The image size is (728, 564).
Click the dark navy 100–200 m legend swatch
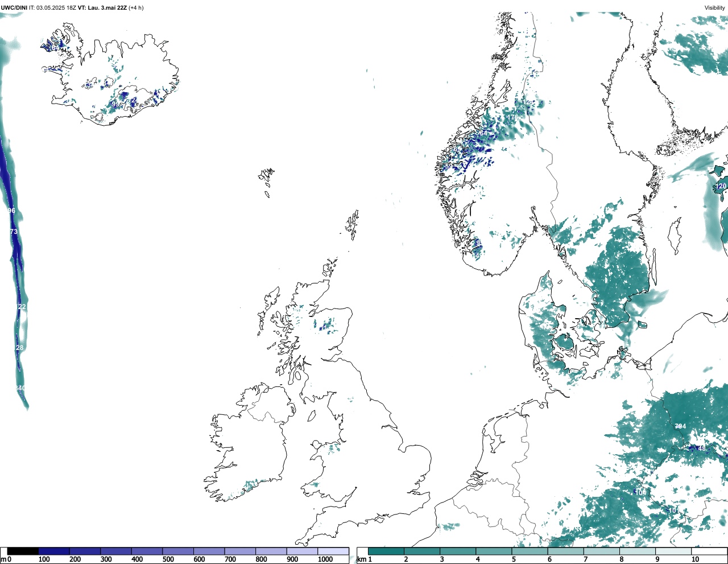coord(54,551)
